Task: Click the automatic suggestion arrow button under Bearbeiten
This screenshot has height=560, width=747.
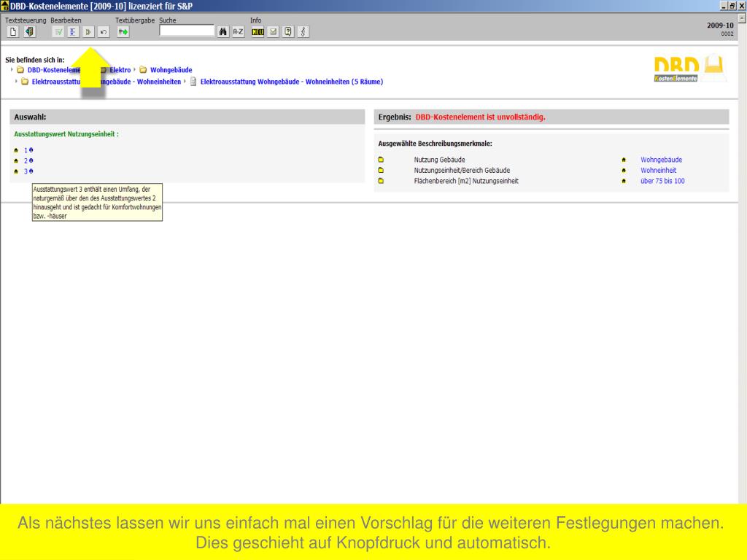Action: click(x=88, y=31)
